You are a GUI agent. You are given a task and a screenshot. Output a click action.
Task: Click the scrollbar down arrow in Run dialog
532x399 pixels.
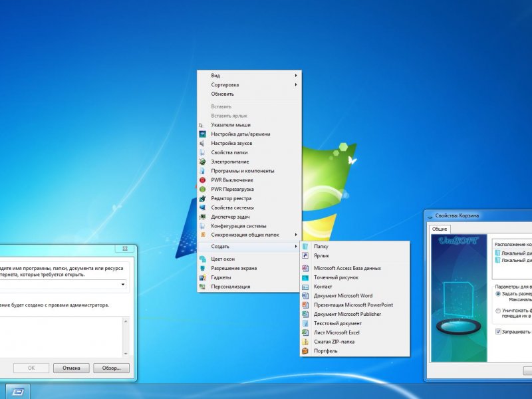click(126, 354)
